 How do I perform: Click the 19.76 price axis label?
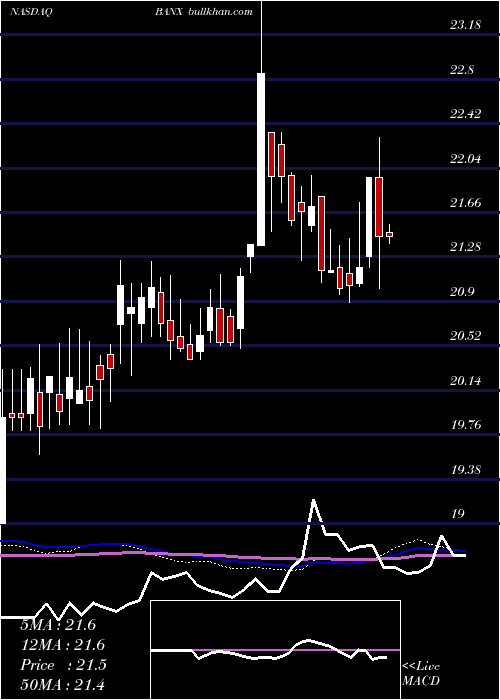point(465,425)
